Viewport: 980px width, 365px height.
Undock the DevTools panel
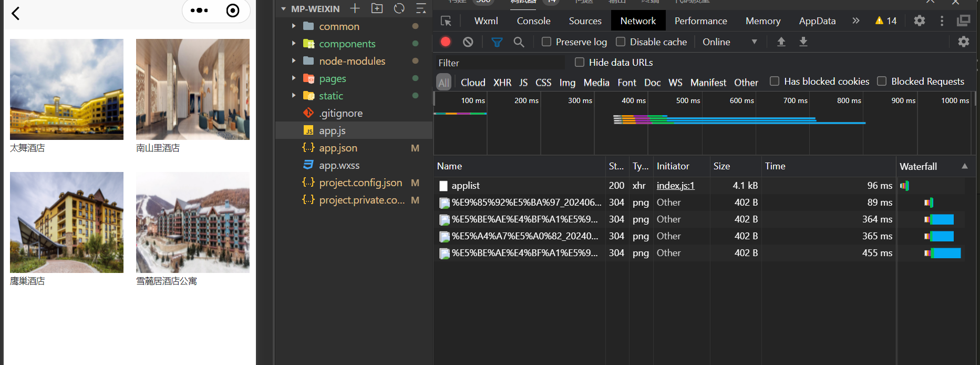[964, 21]
